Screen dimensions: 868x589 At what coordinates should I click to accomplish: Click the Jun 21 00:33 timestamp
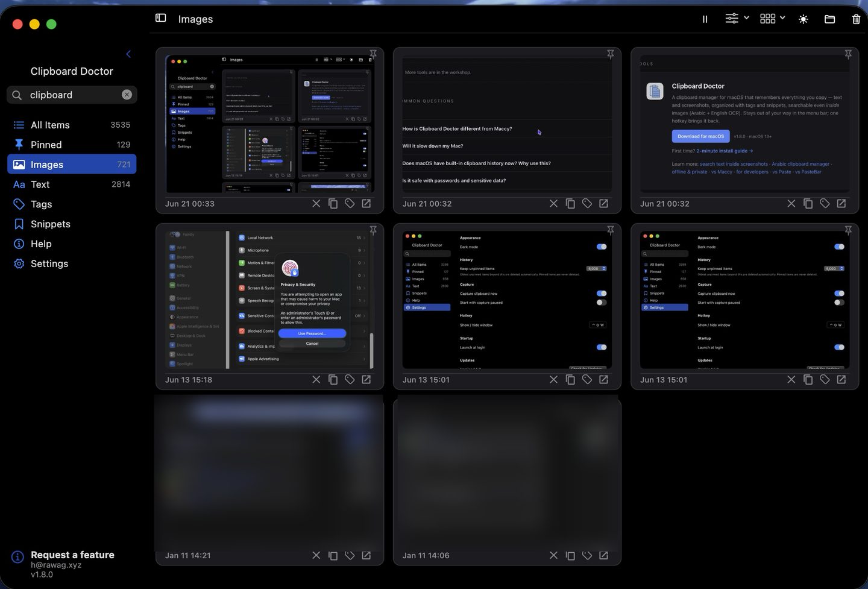(190, 204)
